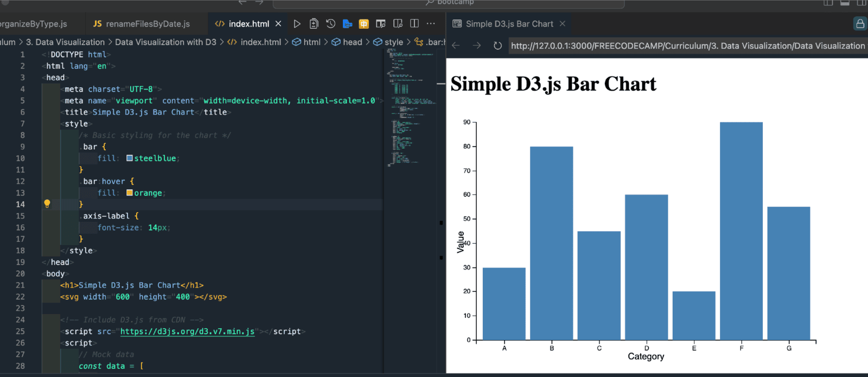
Task: Reload the preview page
Action: click(x=497, y=46)
